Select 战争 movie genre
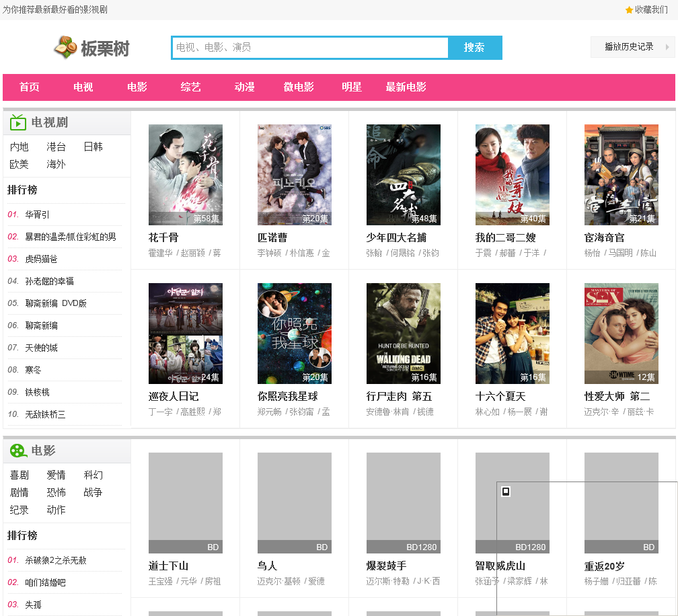The width and height of the screenshot is (678, 616). 93,492
